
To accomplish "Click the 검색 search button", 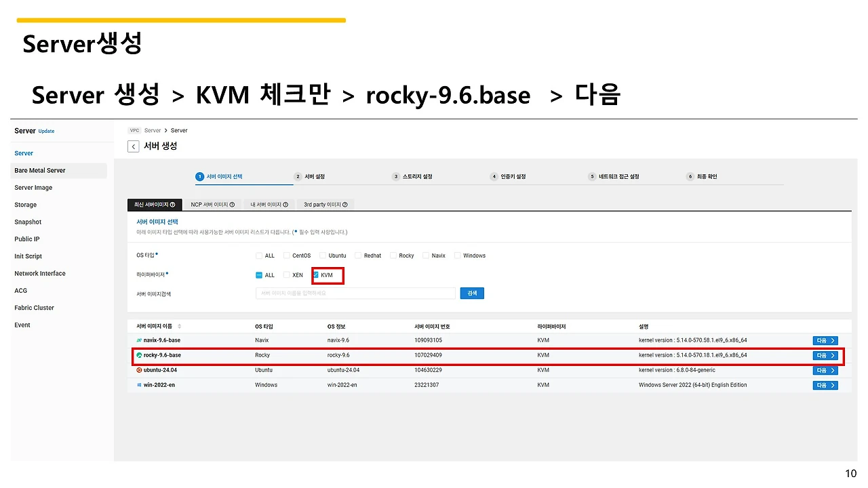I will 472,293.
